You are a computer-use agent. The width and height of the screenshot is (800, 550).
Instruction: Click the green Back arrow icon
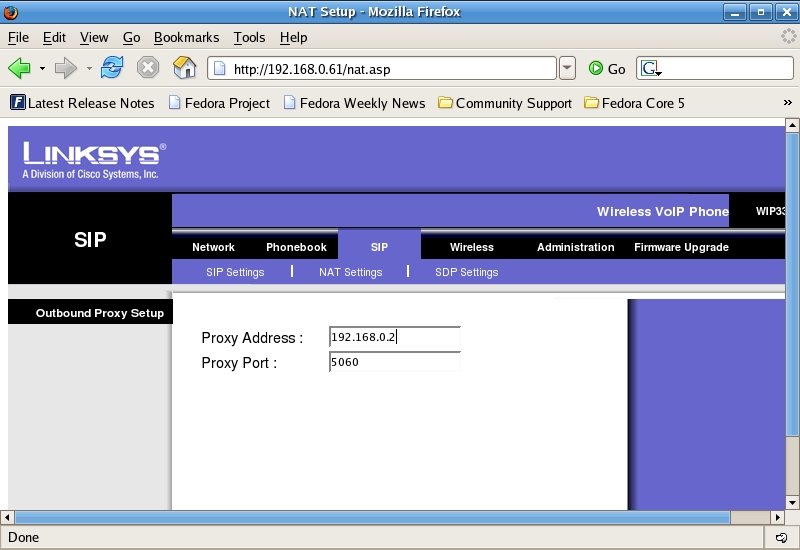19,68
